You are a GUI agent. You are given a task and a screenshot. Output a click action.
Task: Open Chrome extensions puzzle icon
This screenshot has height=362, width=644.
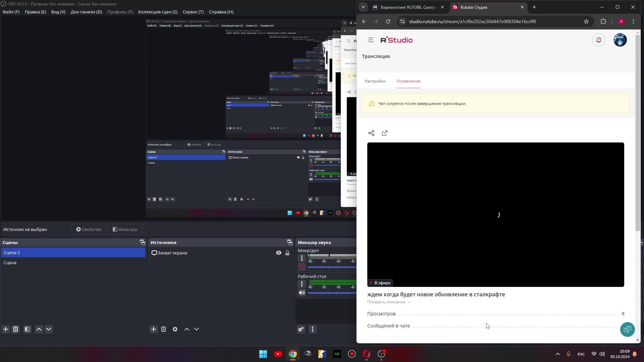603,21
